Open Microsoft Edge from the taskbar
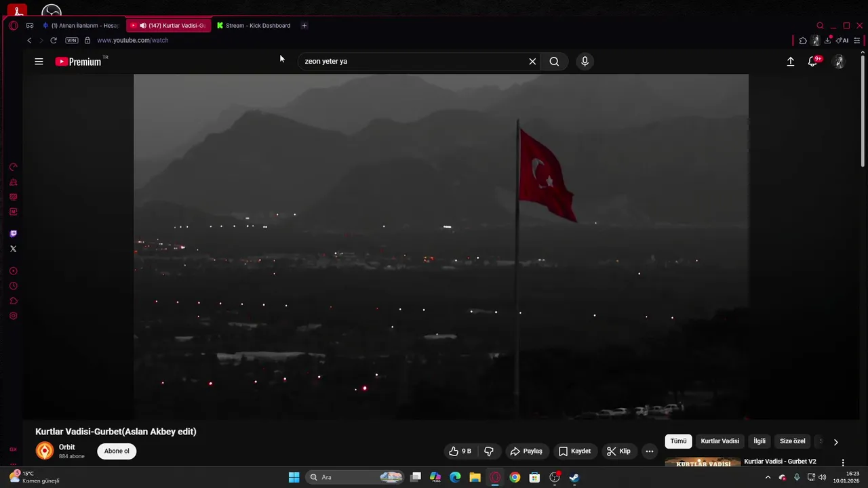The image size is (868, 488). coord(455,477)
